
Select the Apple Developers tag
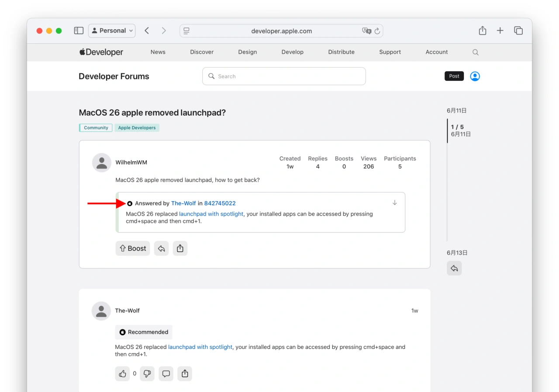click(x=137, y=128)
